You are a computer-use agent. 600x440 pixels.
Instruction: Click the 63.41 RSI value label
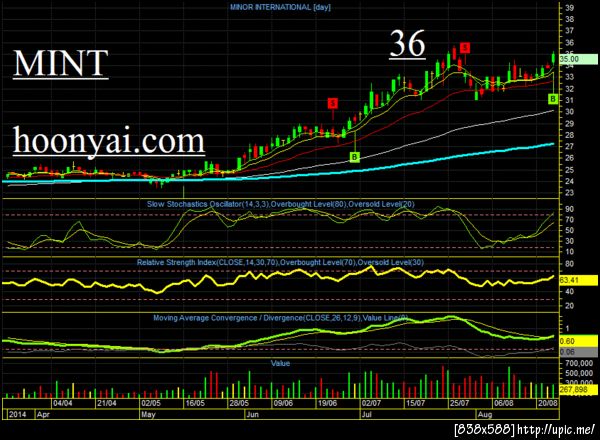[578, 280]
